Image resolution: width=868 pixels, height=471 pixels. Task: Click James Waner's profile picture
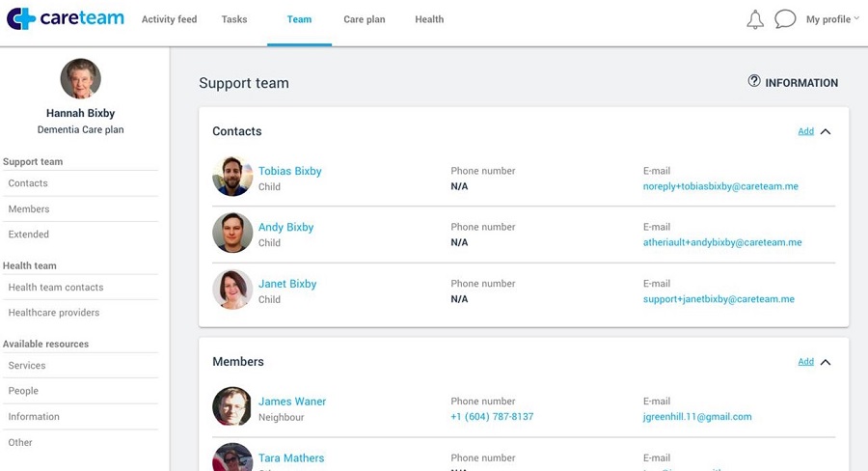[x=232, y=407]
